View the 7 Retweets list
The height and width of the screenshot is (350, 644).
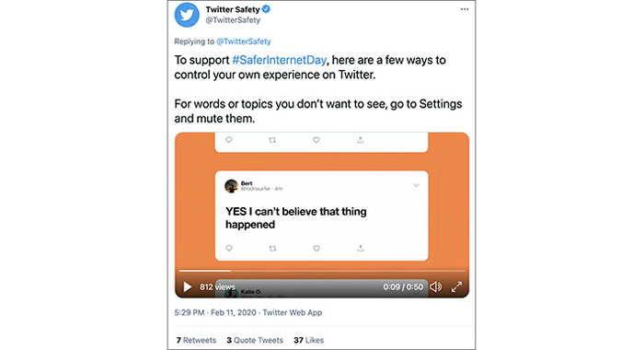196,340
